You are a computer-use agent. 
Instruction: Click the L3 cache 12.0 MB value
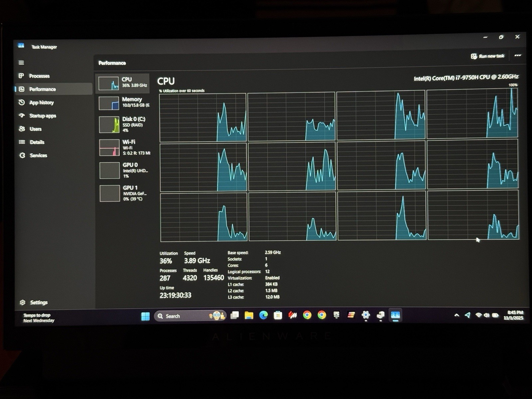click(x=272, y=297)
